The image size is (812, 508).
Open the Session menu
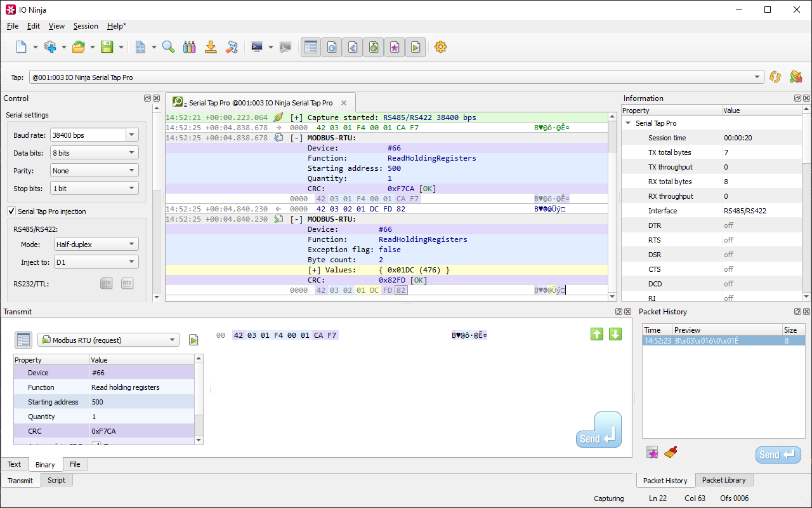click(x=86, y=26)
